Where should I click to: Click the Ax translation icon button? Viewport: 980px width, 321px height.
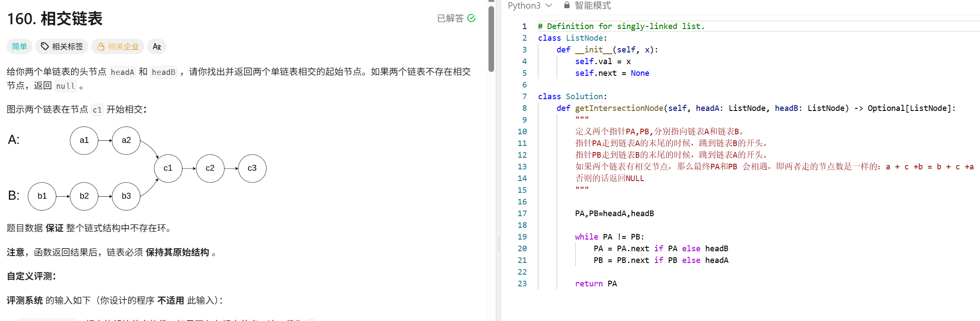click(157, 46)
